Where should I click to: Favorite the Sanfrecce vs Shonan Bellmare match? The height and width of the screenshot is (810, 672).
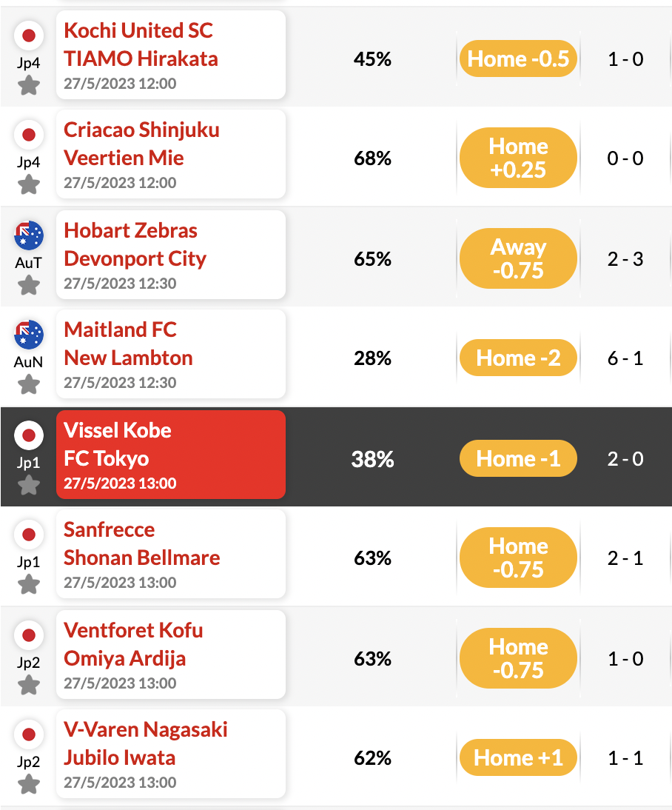(29, 585)
